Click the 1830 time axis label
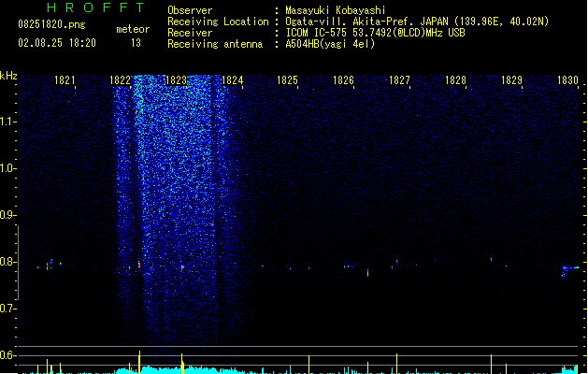This screenshot has height=374, width=588. pyautogui.click(x=567, y=80)
